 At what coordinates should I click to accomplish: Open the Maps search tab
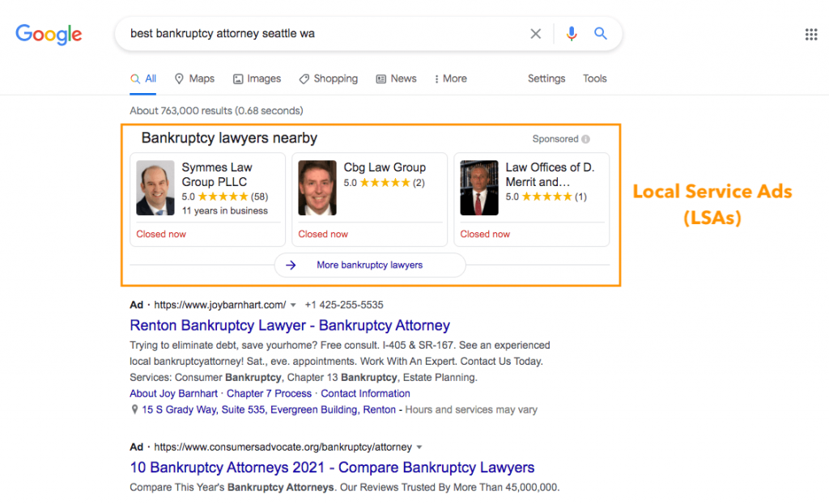click(194, 78)
